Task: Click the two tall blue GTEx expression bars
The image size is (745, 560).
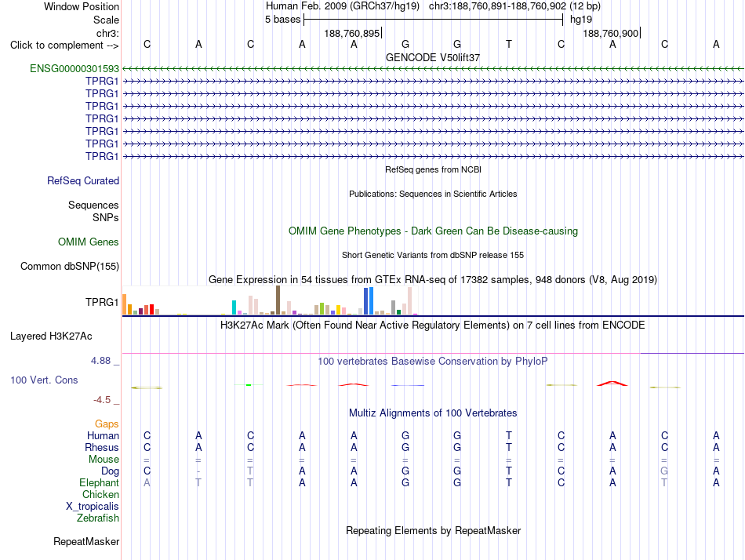Action: 369,301
